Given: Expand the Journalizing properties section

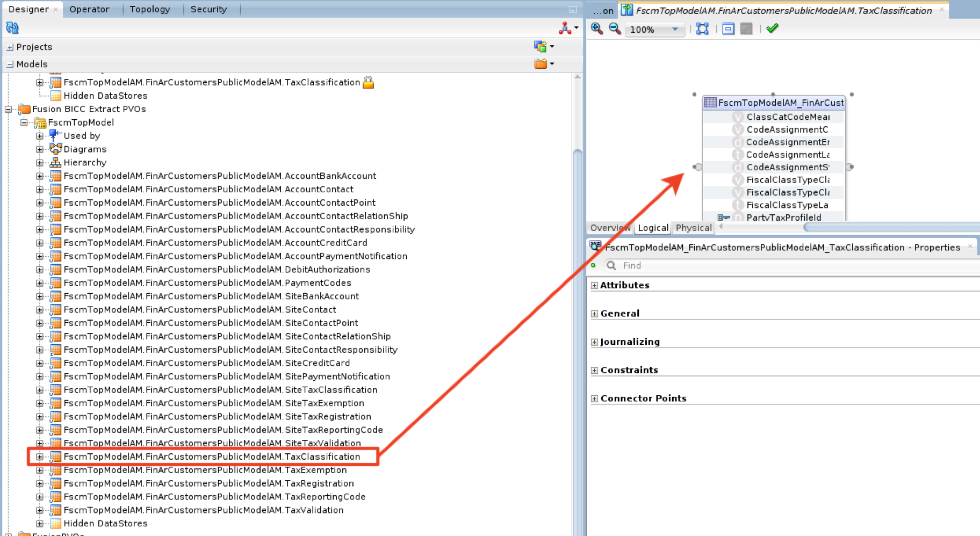Looking at the screenshot, I should coord(594,342).
